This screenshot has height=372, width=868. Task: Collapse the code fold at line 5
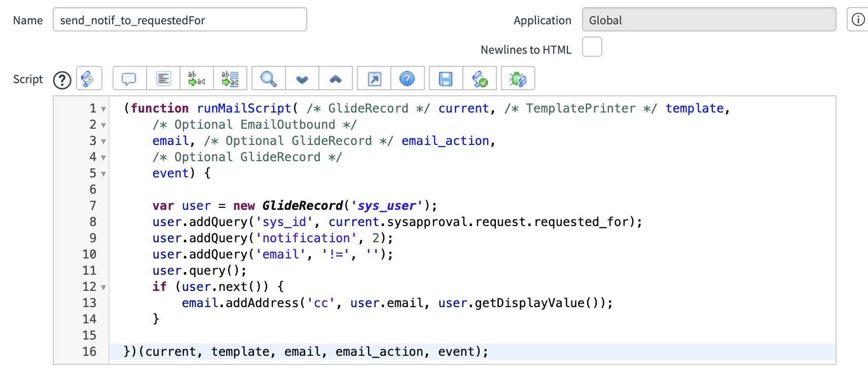point(103,174)
